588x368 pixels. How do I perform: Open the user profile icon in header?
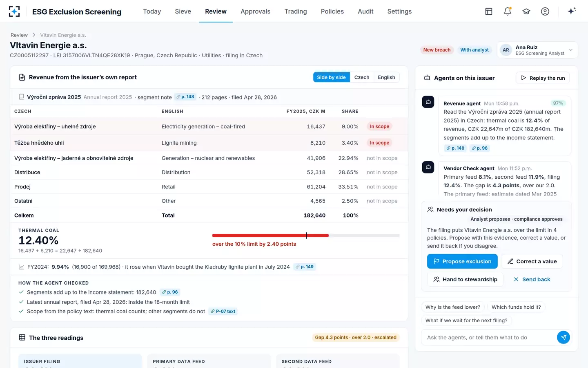[x=545, y=11]
